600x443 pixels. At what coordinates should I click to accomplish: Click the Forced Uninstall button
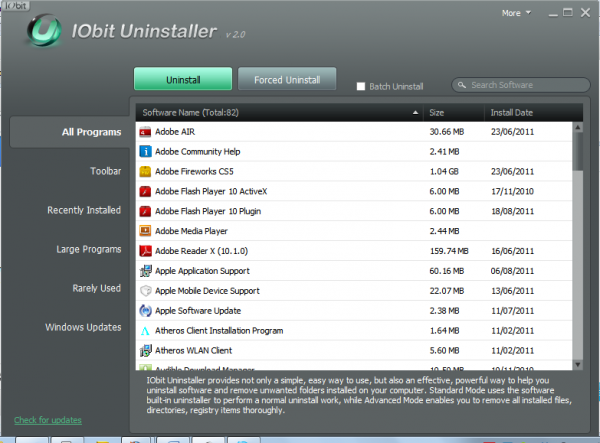click(x=287, y=79)
